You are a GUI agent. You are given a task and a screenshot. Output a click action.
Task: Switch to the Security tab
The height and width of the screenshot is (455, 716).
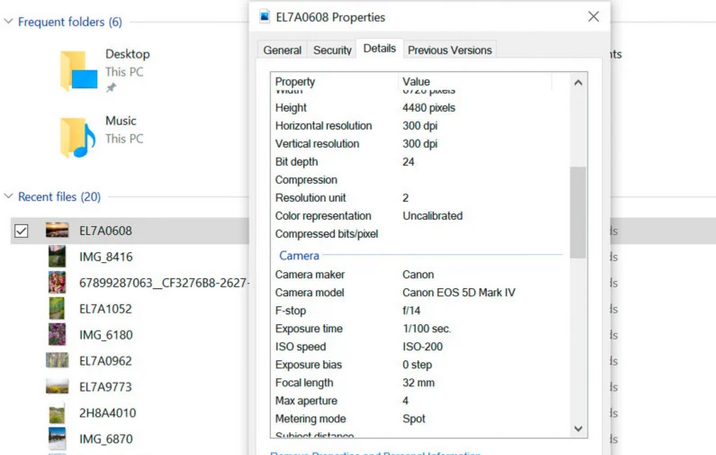click(332, 50)
